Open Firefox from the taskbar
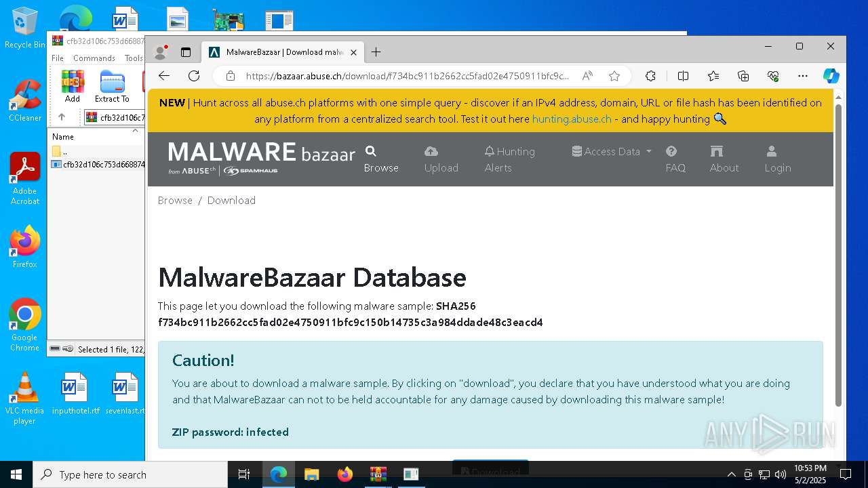Image resolution: width=868 pixels, height=488 pixels. point(345,474)
